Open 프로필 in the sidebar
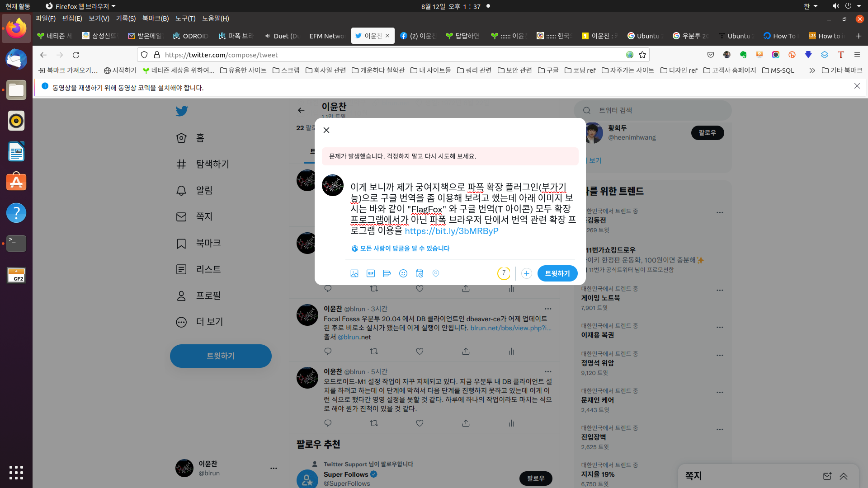Screen dimensions: 868x488 (x=198, y=296)
